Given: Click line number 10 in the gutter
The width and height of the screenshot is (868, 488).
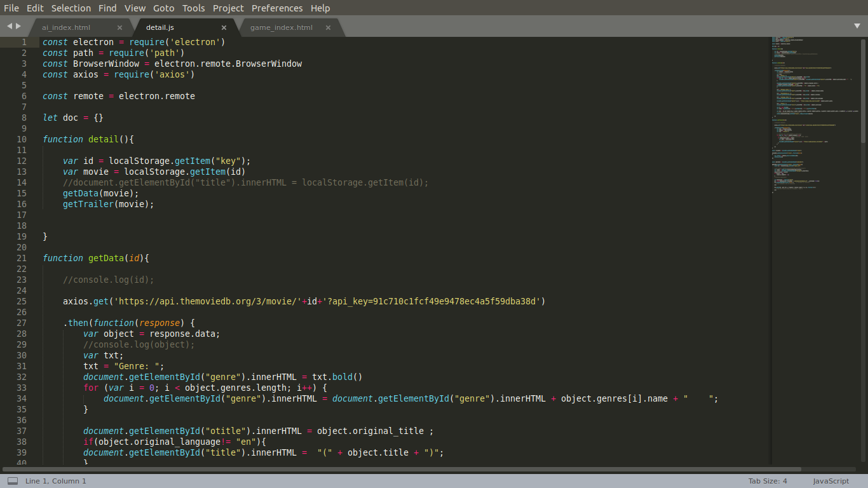Looking at the screenshot, I should coord(22,139).
